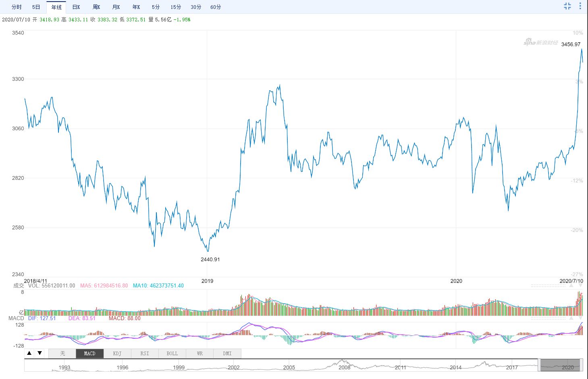Click gray up triangle above MACD panel
The width and height of the screenshot is (588, 379).
pyautogui.click(x=571, y=318)
